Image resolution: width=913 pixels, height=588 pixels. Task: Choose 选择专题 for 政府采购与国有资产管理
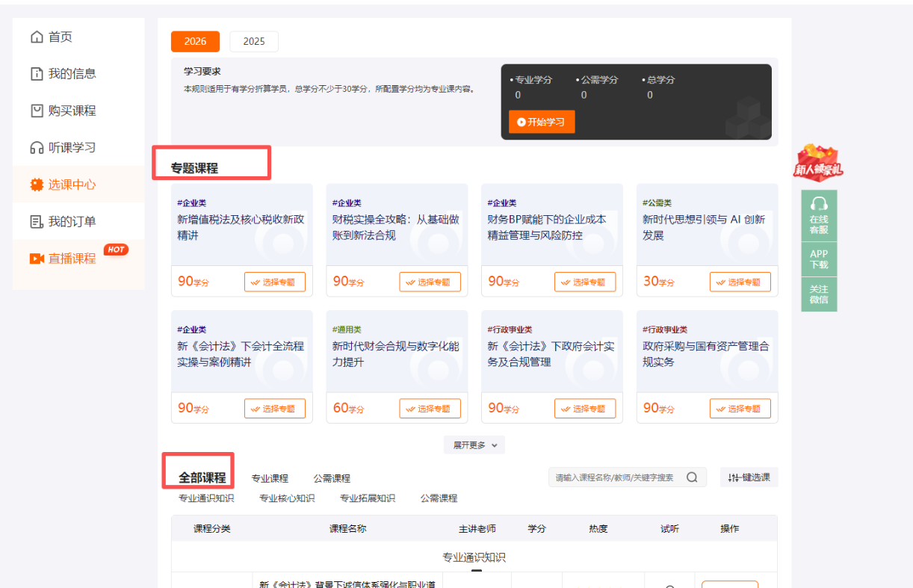point(740,409)
